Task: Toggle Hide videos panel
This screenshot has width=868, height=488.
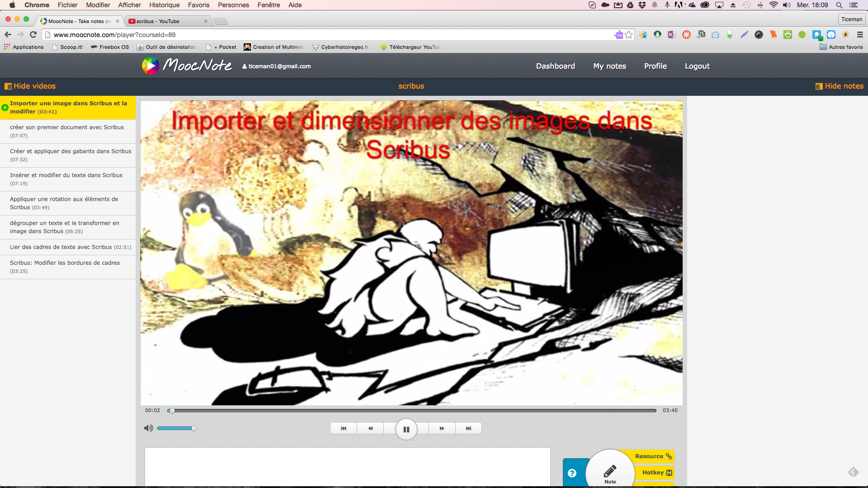Action: coord(30,86)
